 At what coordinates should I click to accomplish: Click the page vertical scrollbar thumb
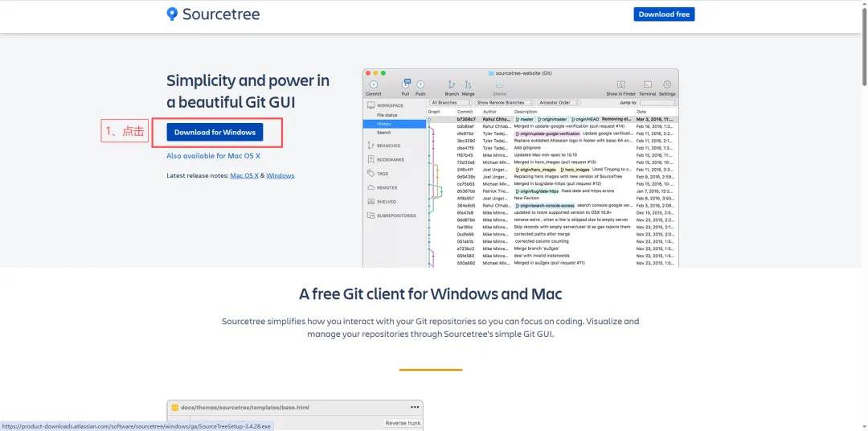click(864, 47)
